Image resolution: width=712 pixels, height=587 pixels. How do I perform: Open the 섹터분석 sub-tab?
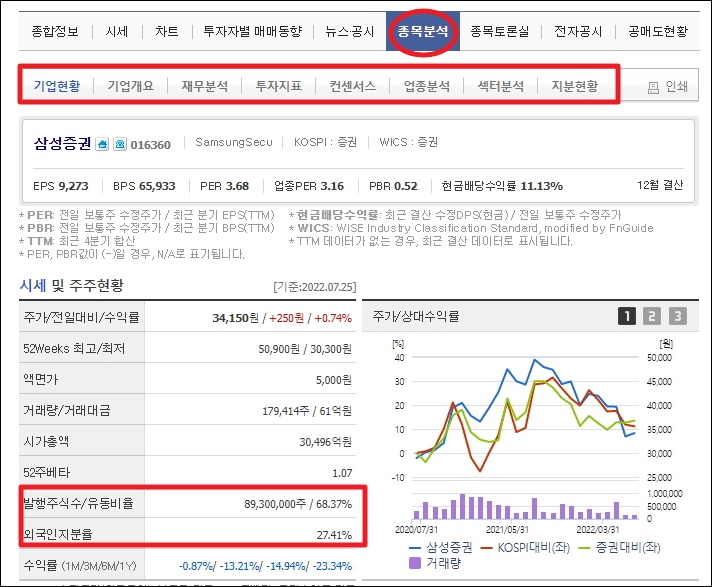tap(501, 86)
